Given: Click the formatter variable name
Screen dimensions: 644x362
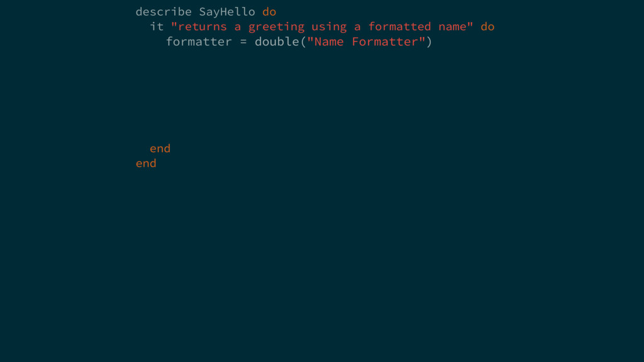Looking at the screenshot, I should pyautogui.click(x=199, y=41).
